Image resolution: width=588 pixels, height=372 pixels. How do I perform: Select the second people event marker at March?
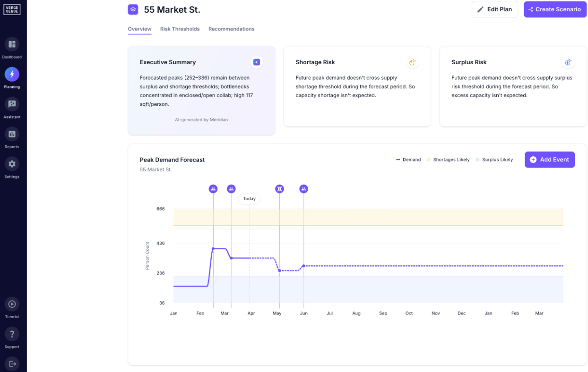point(231,189)
